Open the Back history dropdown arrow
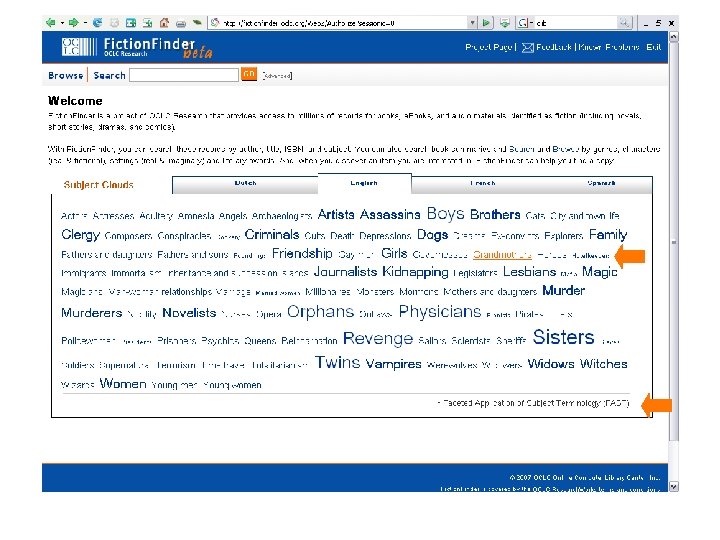This screenshot has height=540, width=720. point(62,22)
